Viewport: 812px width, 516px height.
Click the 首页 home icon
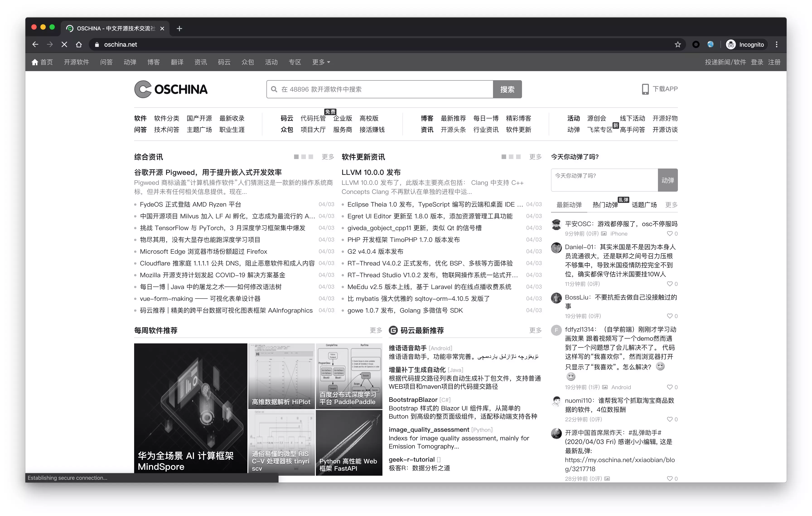coord(35,62)
